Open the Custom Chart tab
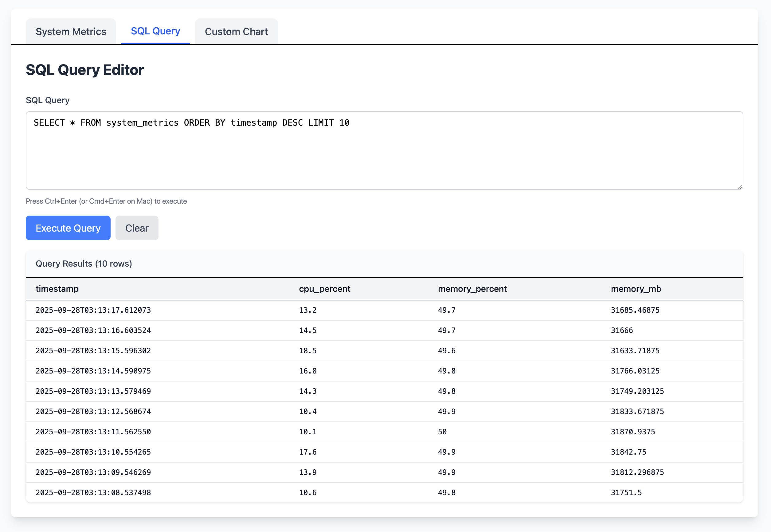The image size is (771, 532). 236,32
